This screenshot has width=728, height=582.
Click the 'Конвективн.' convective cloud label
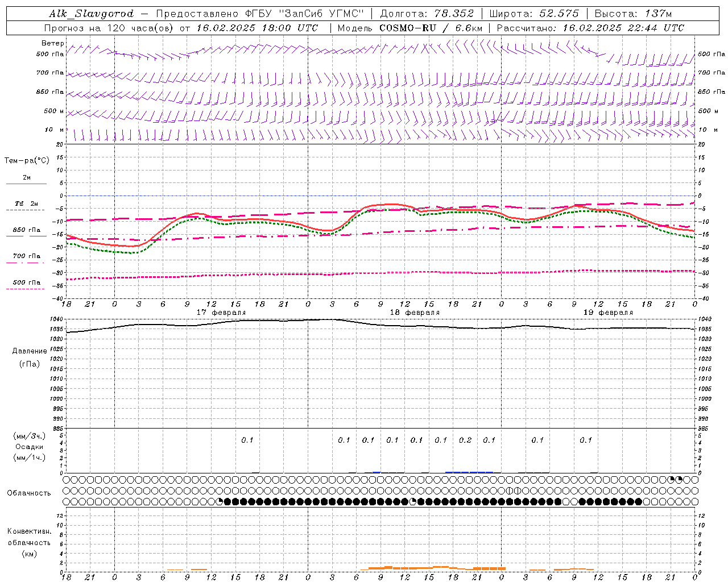point(30,531)
